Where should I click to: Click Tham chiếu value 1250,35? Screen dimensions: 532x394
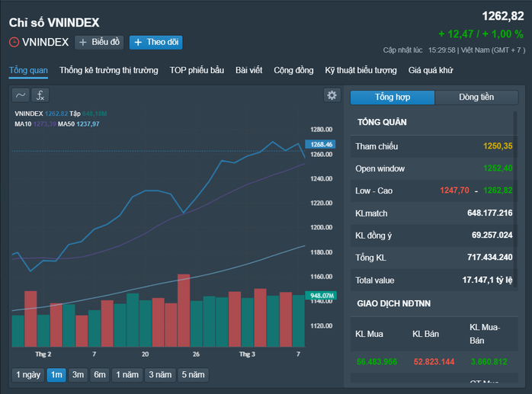coord(498,146)
